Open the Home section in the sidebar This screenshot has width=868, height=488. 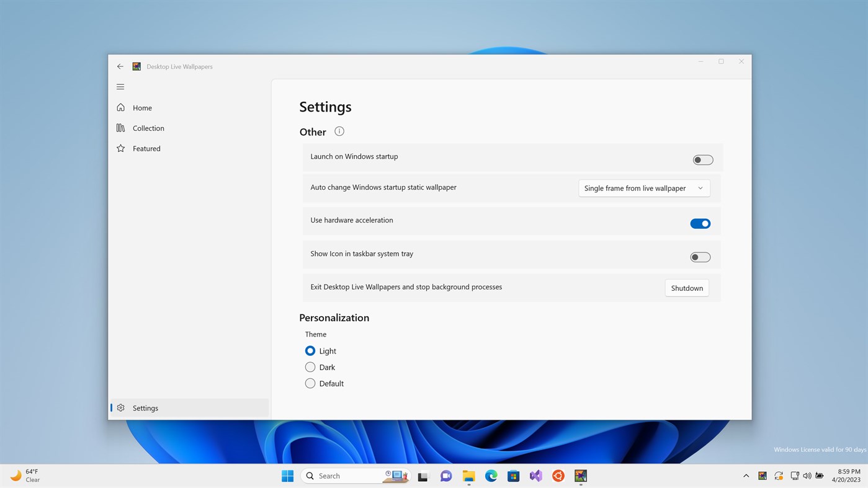[x=142, y=107]
